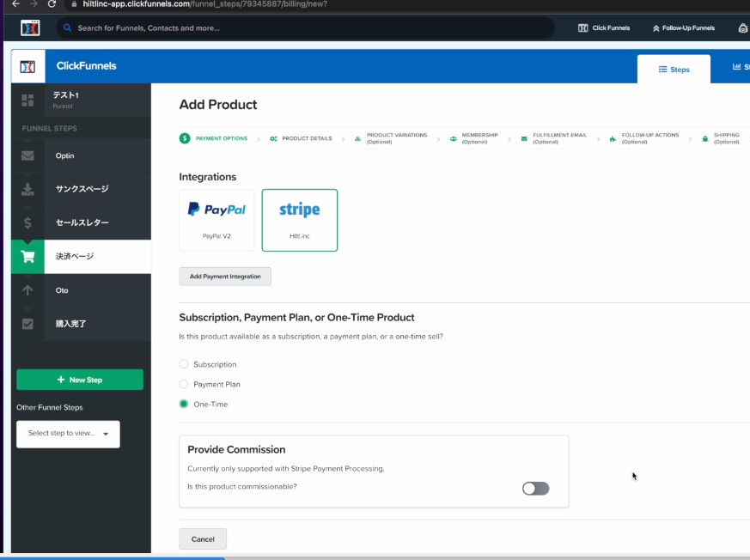Click the browser forward arrow
This screenshot has height=560, width=750.
tap(34, 4)
